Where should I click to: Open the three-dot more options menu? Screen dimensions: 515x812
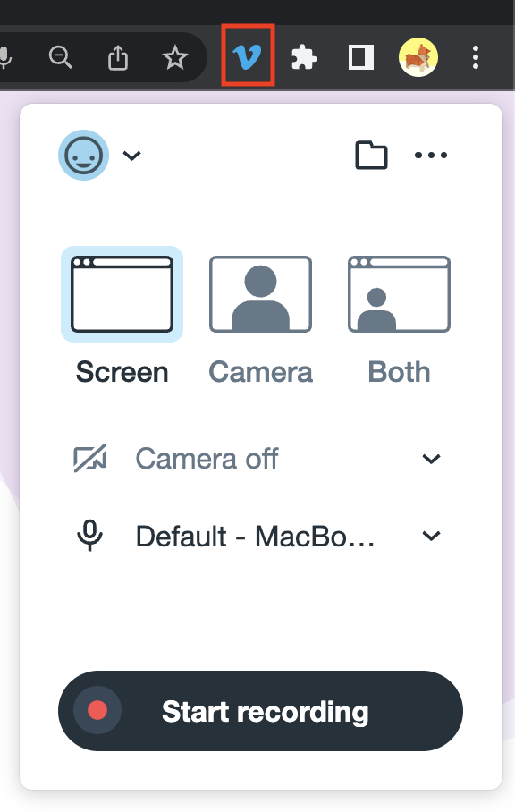pos(431,155)
